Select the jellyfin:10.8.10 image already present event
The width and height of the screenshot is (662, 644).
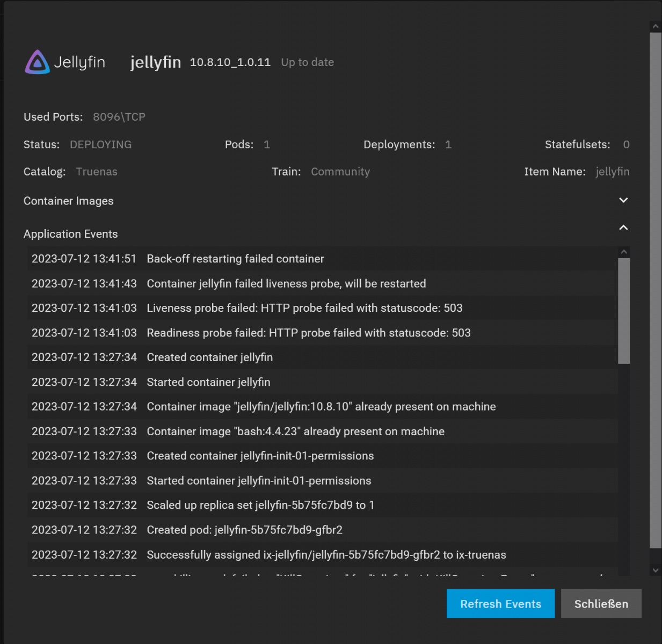click(322, 407)
